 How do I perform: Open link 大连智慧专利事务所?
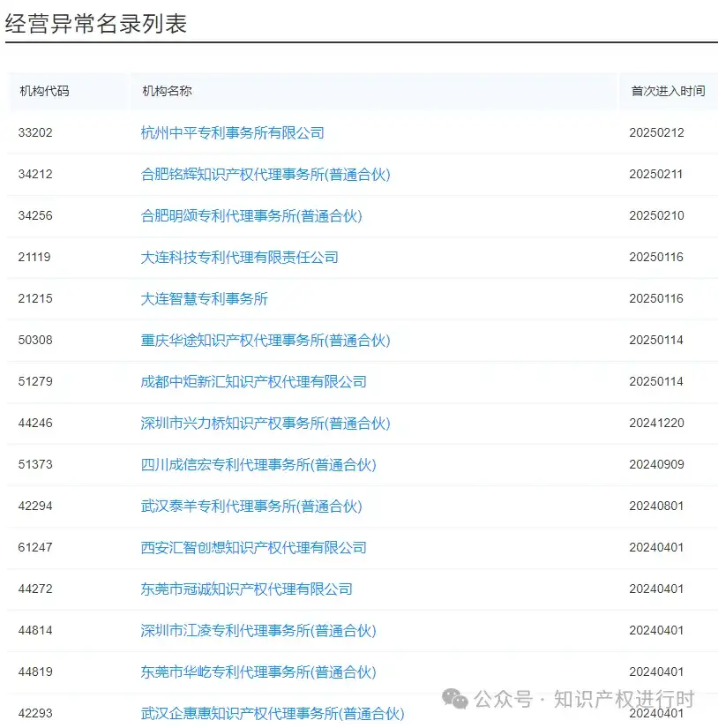click(205, 298)
